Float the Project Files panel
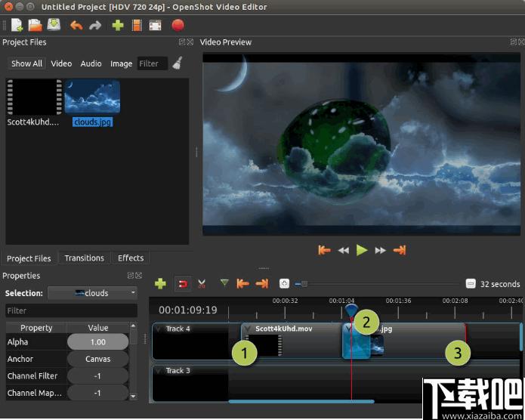Image resolution: width=525 pixels, height=420 pixels. pos(182,42)
